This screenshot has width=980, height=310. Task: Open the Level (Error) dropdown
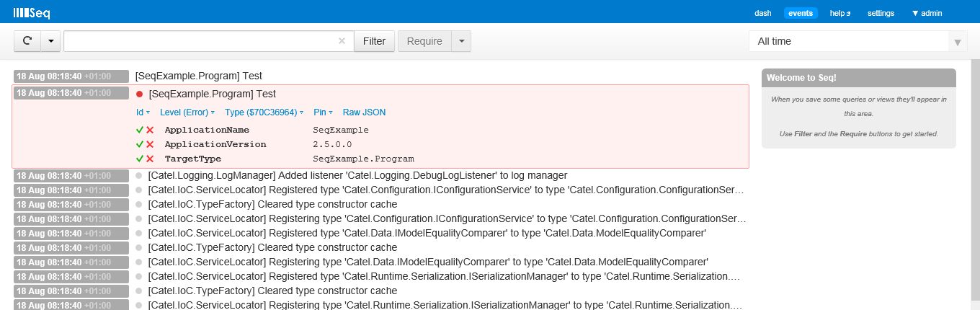pos(187,112)
